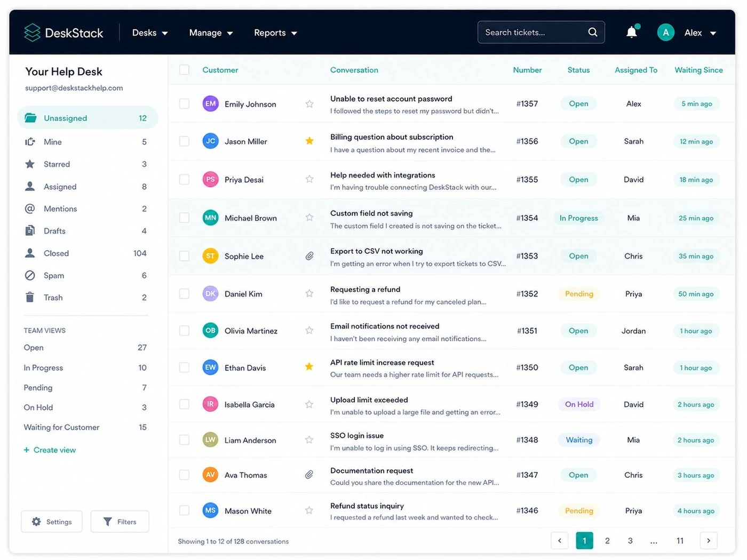Viewport: 747px width, 560px height.
Task: Select the On Hold team view
Action: pos(85,407)
